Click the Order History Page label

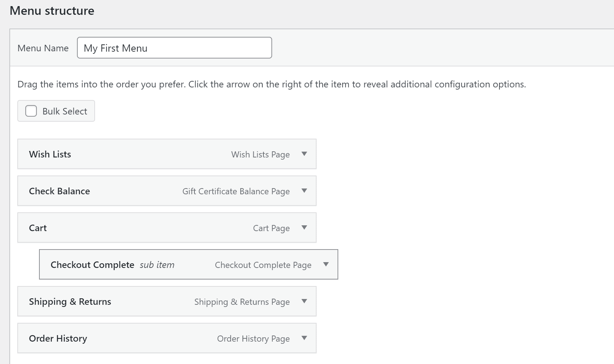[253, 339]
